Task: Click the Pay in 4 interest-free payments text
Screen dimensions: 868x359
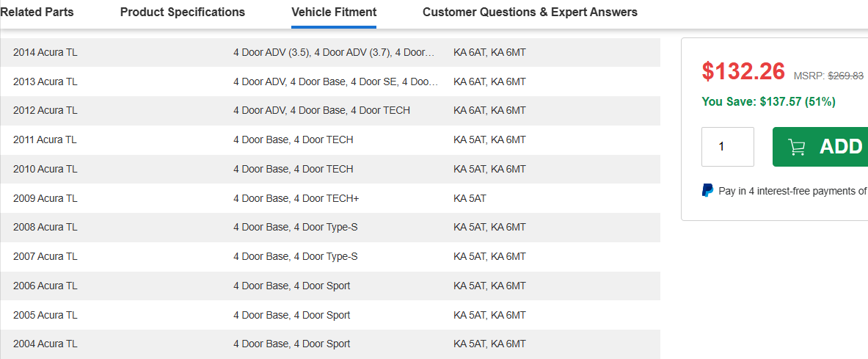Action: [792, 191]
